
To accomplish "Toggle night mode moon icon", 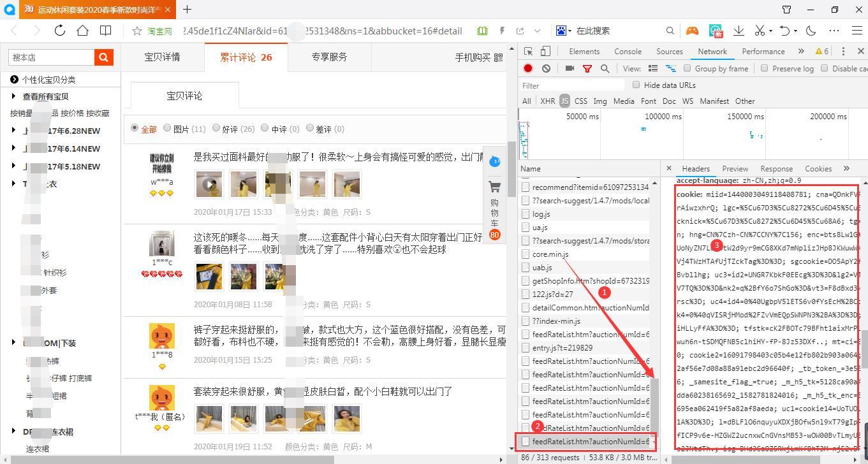I will (x=811, y=31).
